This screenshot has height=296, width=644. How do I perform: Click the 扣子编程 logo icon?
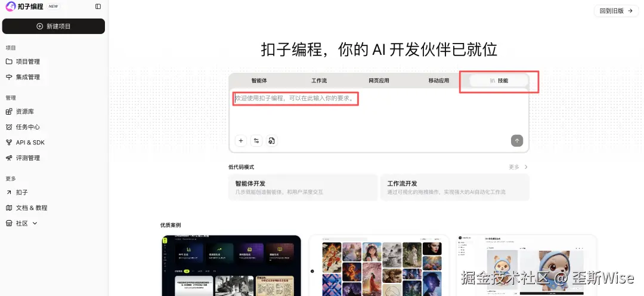[10, 6]
